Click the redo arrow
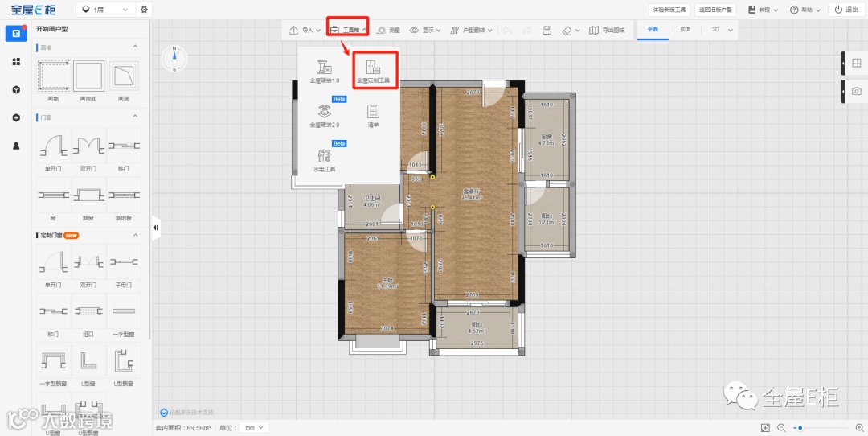 point(527,30)
